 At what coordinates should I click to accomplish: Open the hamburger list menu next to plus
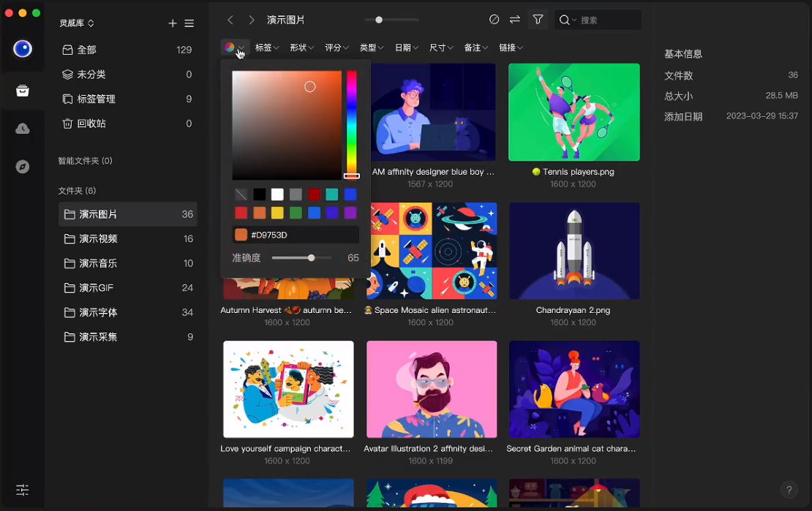189,23
